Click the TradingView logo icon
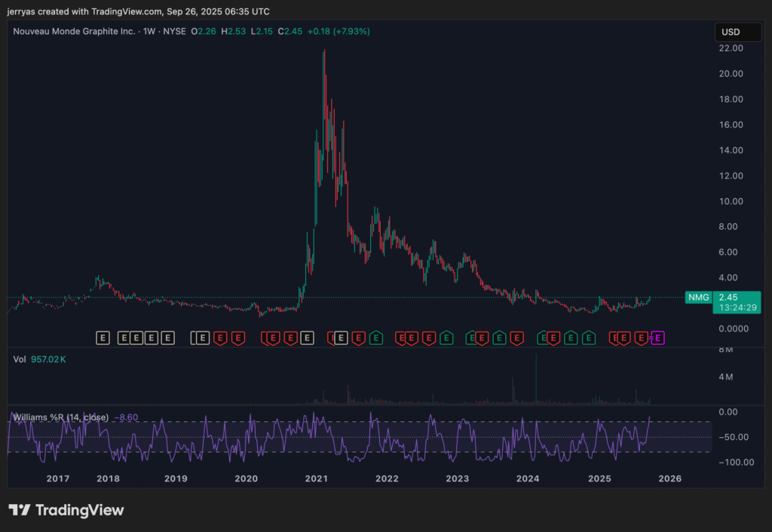This screenshot has width=772, height=532. 20,510
